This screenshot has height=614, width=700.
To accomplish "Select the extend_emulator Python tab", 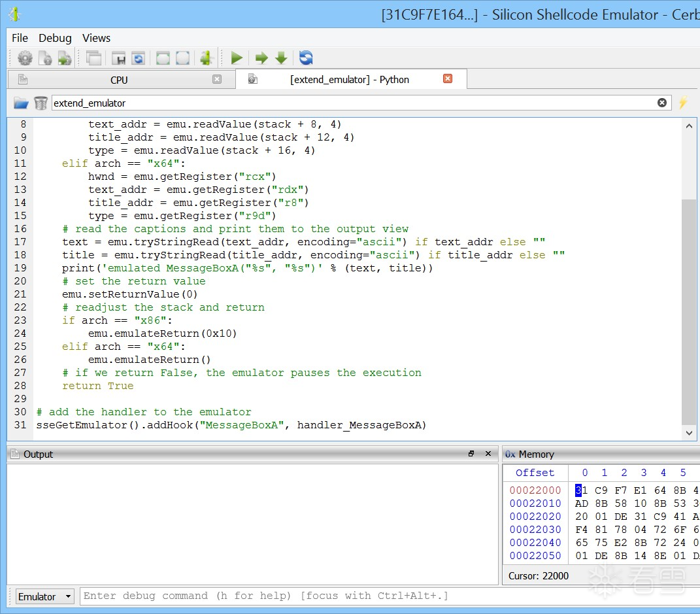I will coord(351,80).
